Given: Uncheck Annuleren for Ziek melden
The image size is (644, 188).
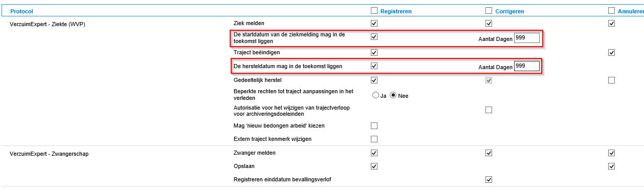Looking at the screenshot, I should point(612,23).
